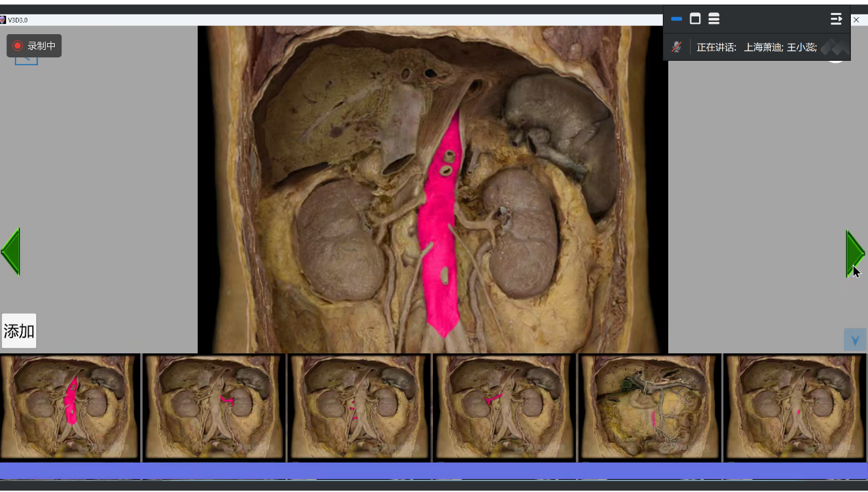Select first thumbnail with highlighted pink aorta

[x=70, y=407]
